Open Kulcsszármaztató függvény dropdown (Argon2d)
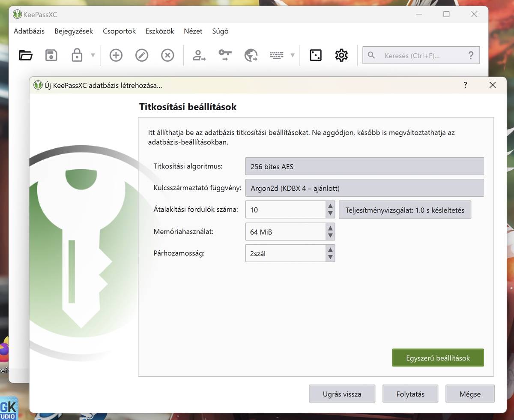 click(365, 188)
